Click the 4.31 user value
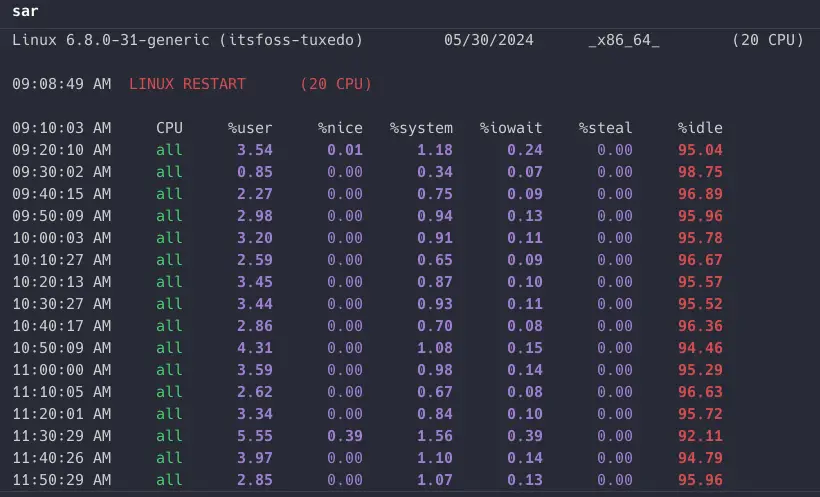Viewport: 820px width, 497px height. (254, 348)
